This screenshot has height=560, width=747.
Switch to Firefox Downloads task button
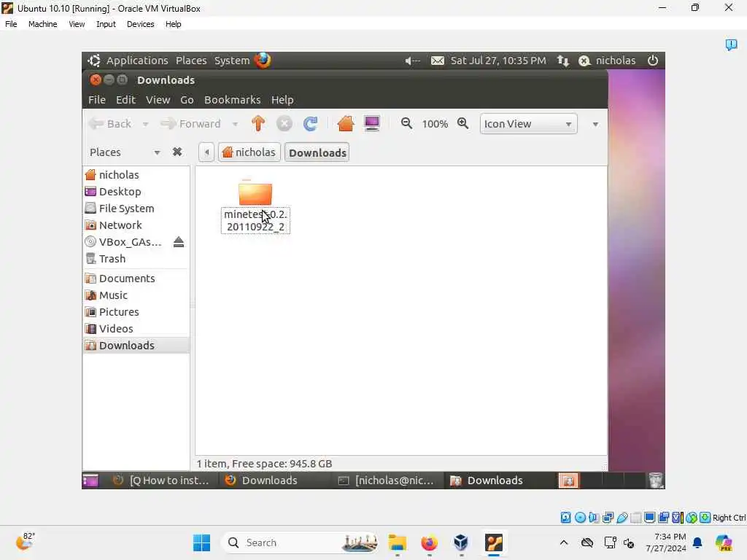click(x=275, y=481)
